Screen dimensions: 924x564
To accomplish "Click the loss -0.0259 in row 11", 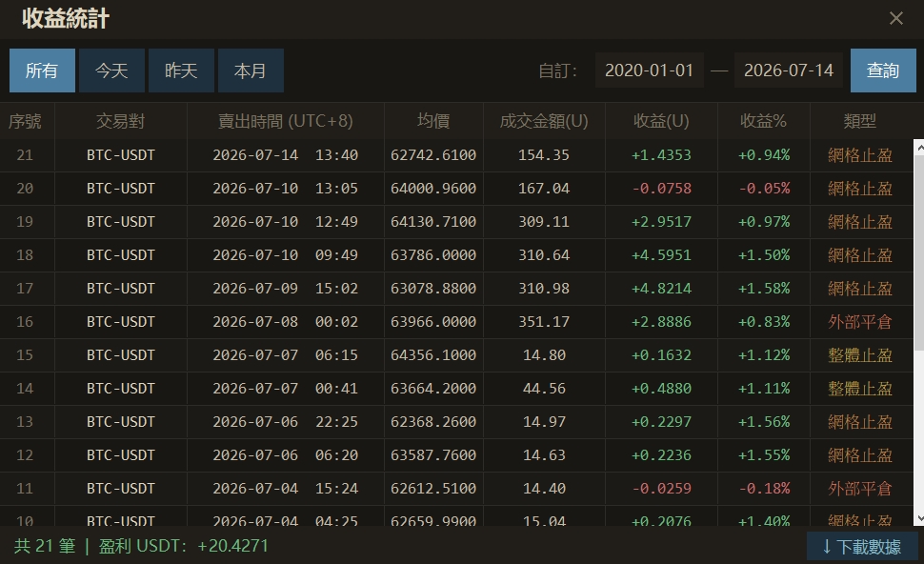I will pos(661,489).
